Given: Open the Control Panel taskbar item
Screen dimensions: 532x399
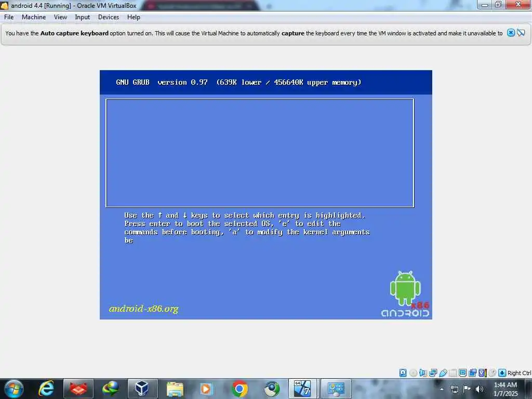Looking at the screenshot, I should point(336,389).
